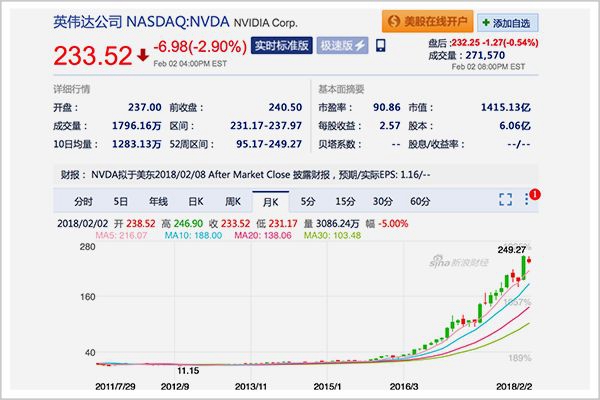The image size is (600, 400).
Task: Switch to 周K chart tab
Action: click(x=233, y=201)
